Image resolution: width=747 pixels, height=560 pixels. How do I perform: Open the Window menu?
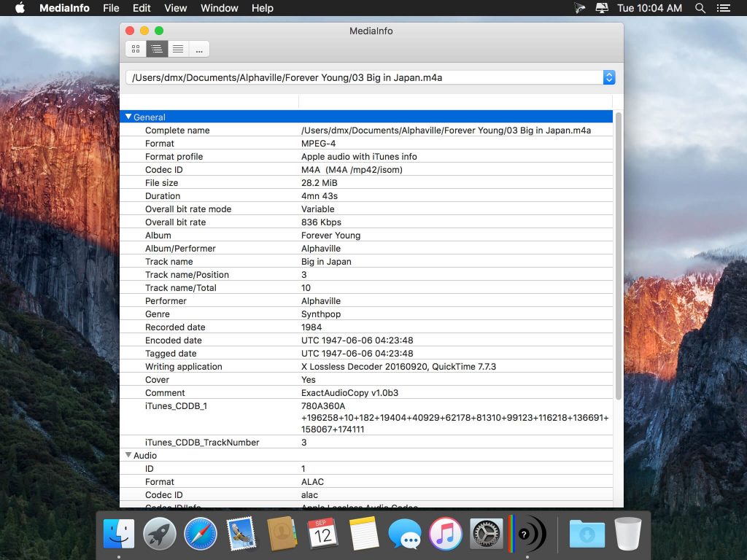[219, 8]
